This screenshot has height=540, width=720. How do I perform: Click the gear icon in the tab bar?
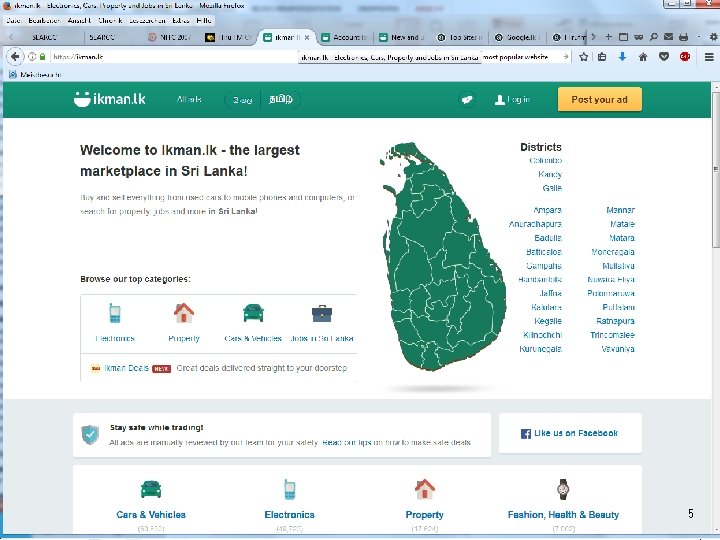pyautogui.click(x=714, y=37)
